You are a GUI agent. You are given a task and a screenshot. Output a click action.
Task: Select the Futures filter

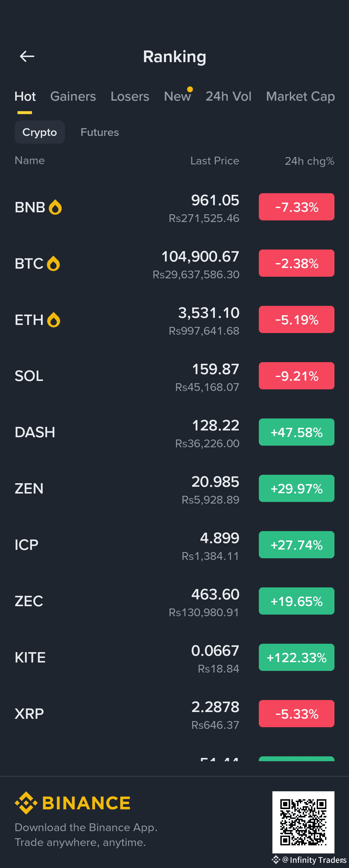coord(100,132)
